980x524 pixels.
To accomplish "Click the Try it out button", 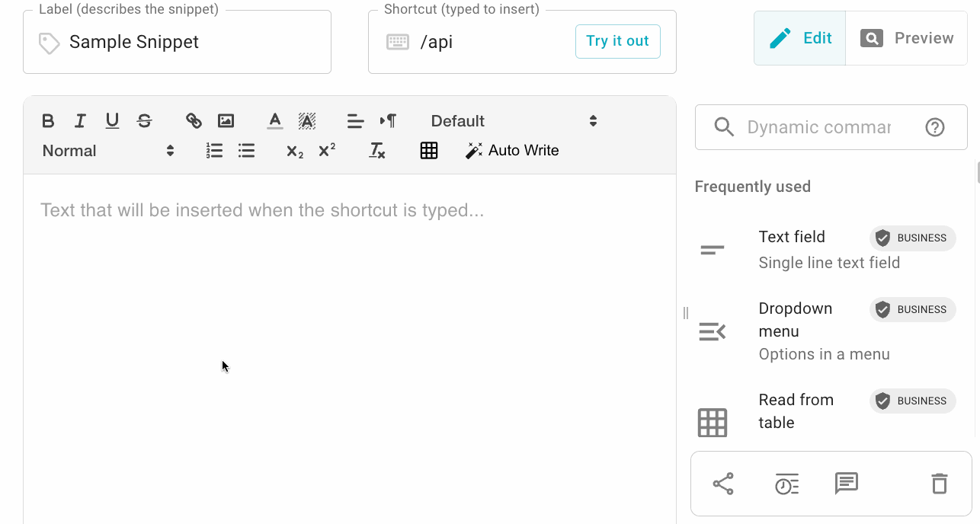I will 617,41.
